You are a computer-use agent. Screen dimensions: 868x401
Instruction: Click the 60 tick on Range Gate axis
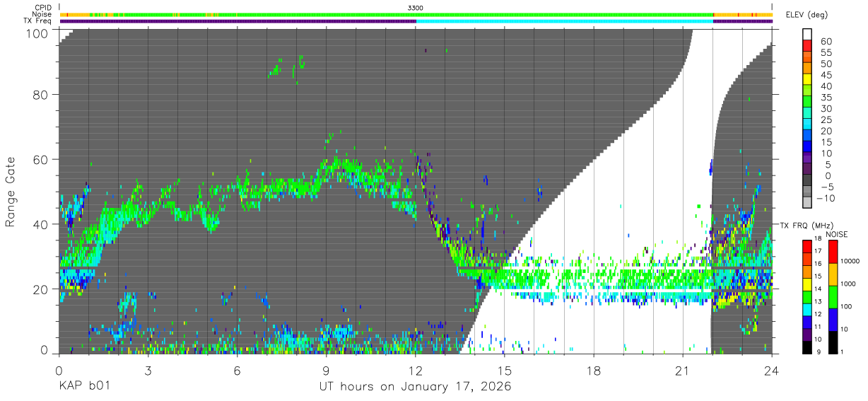click(x=42, y=160)
